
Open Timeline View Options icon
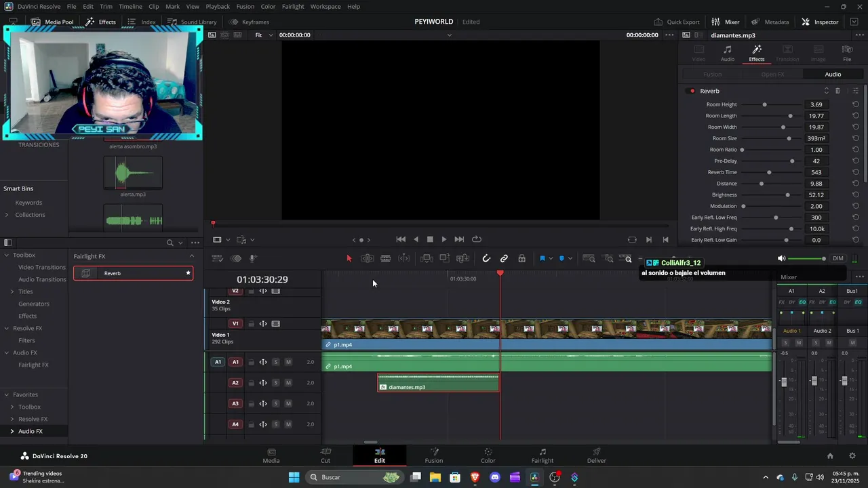(218, 258)
